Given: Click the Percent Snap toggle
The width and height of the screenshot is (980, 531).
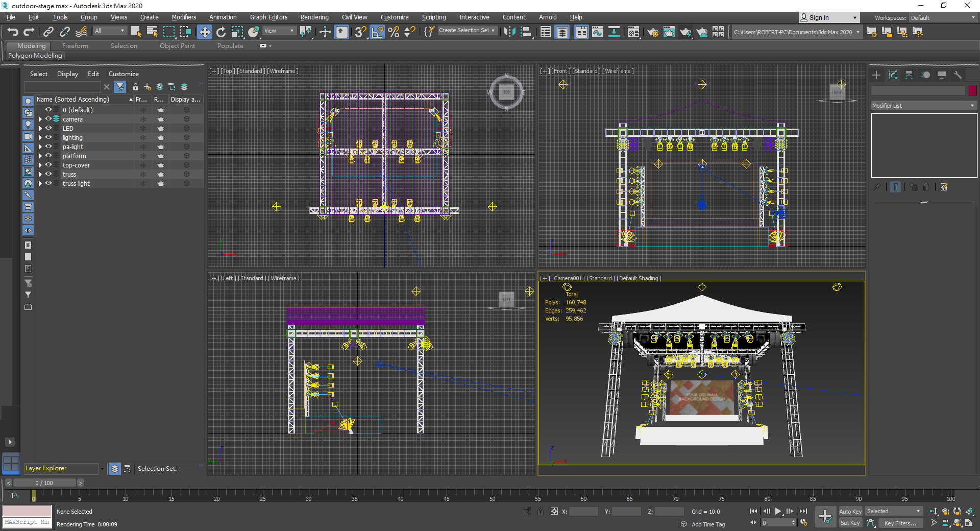Looking at the screenshot, I should pyautogui.click(x=394, y=32).
